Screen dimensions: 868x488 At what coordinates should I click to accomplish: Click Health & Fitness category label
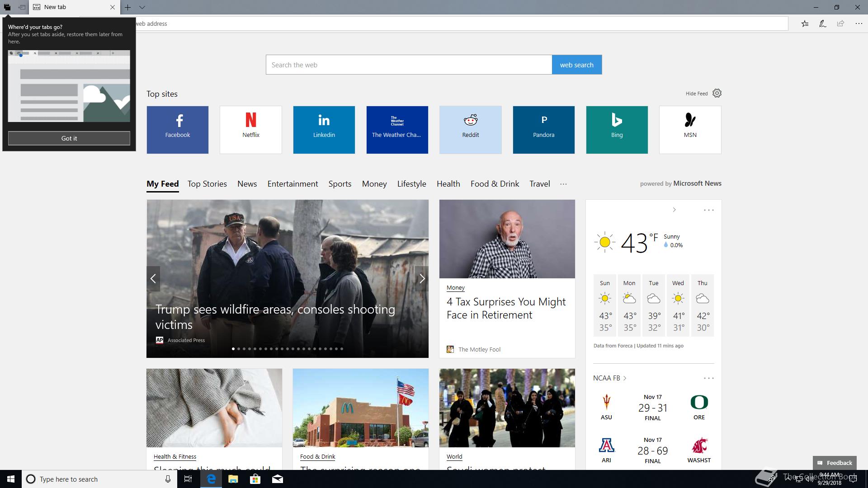point(175,457)
